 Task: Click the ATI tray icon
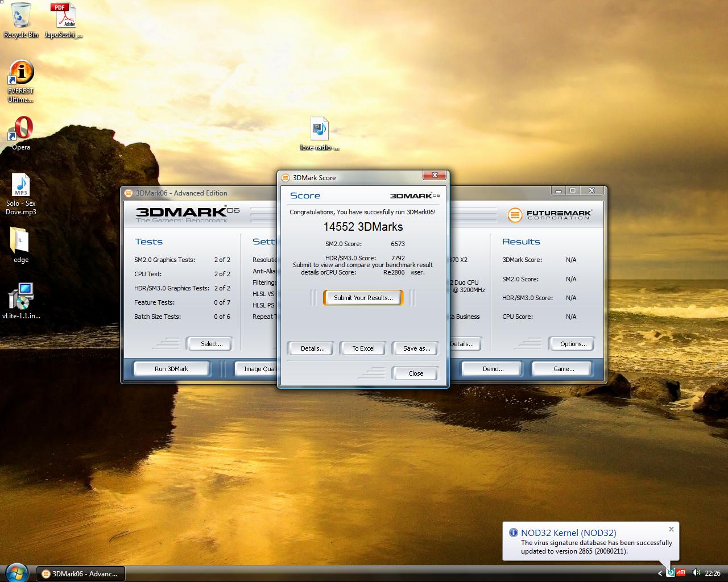pos(681,573)
